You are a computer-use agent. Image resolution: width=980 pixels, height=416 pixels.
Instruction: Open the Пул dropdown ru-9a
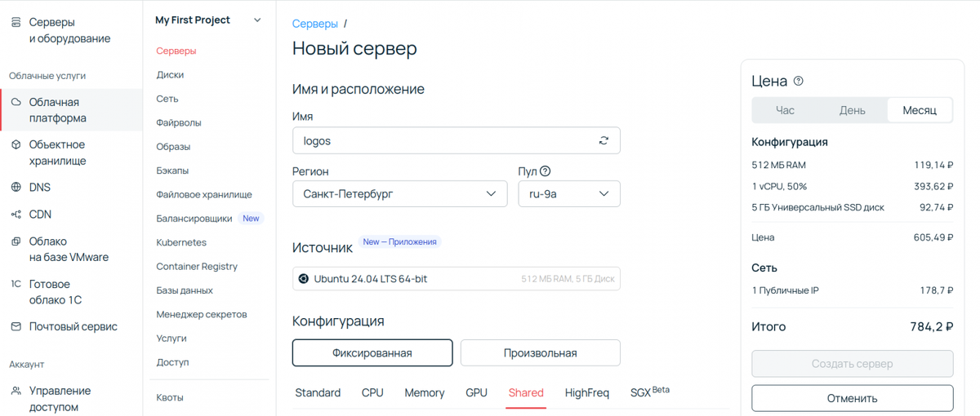tap(568, 194)
